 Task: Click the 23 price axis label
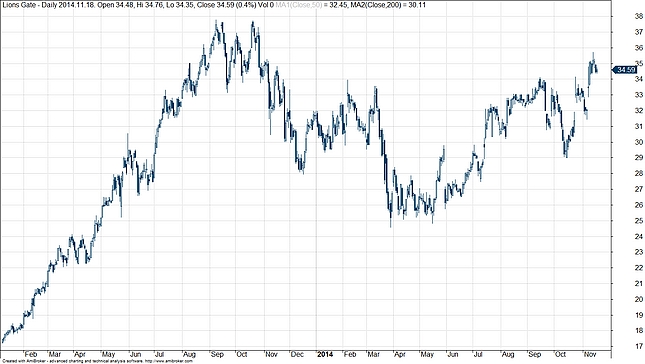[639, 252]
